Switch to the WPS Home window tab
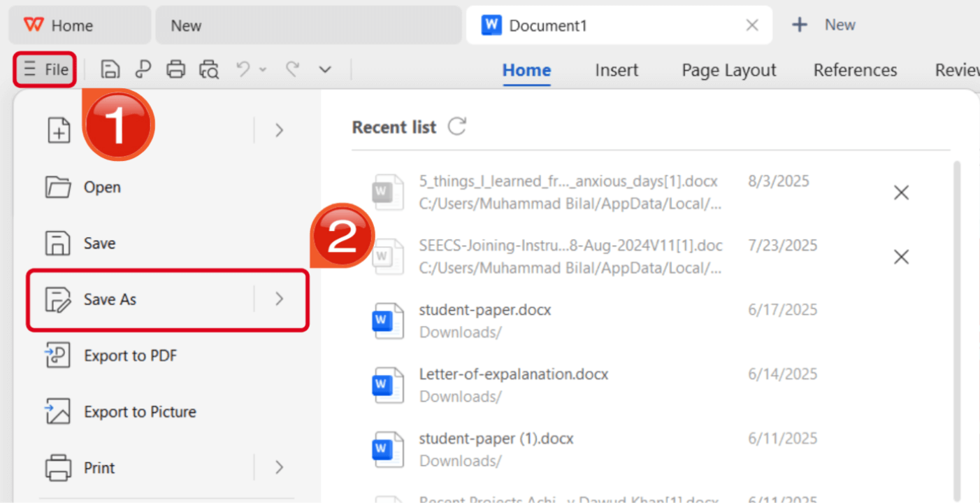Screen dimensions: 980x503 [79, 25]
